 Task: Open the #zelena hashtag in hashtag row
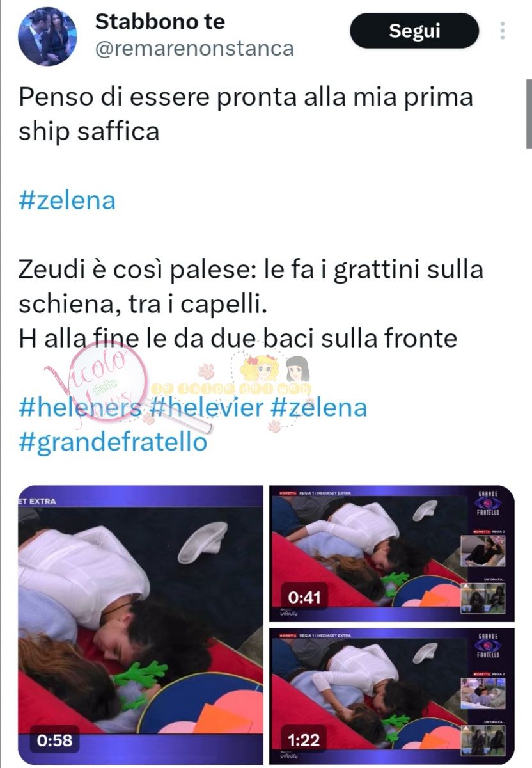point(318,407)
